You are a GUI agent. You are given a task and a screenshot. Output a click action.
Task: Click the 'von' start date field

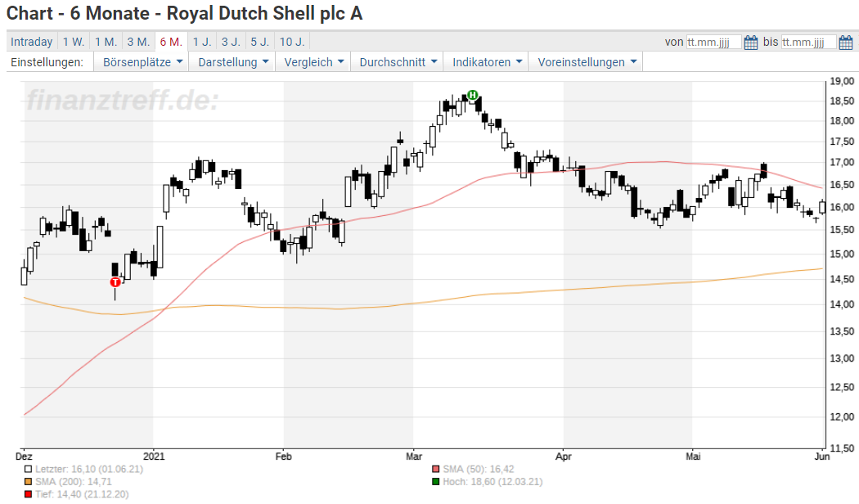(x=714, y=43)
